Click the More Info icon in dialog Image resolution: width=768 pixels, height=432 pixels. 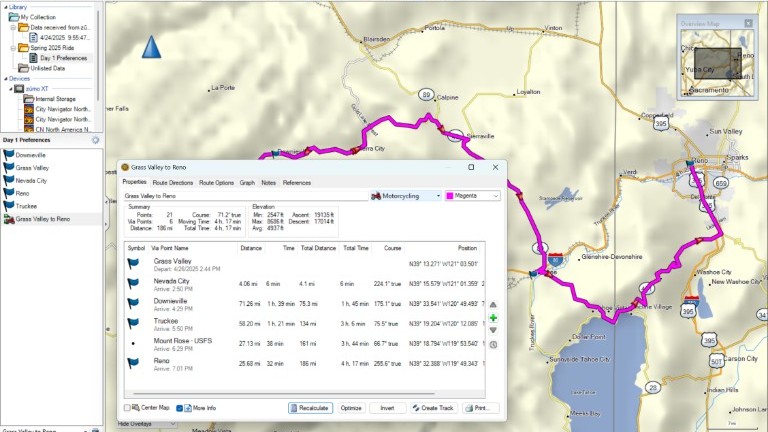pos(188,408)
